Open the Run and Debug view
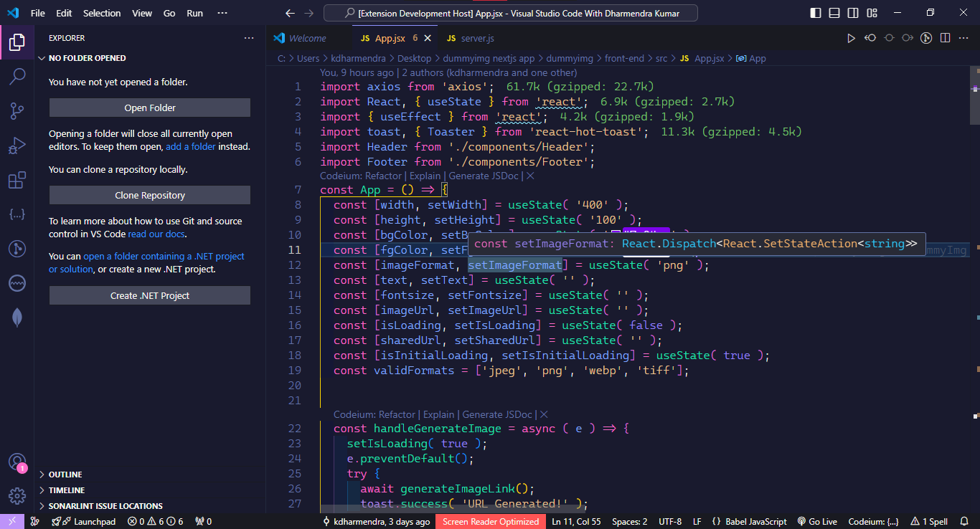Image resolution: width=980 pixels, height=529 pixels. click(x=17, y=146)
